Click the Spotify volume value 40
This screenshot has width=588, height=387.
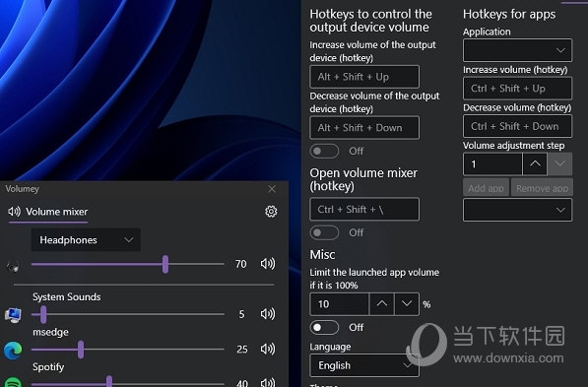[x=242, y=383]
